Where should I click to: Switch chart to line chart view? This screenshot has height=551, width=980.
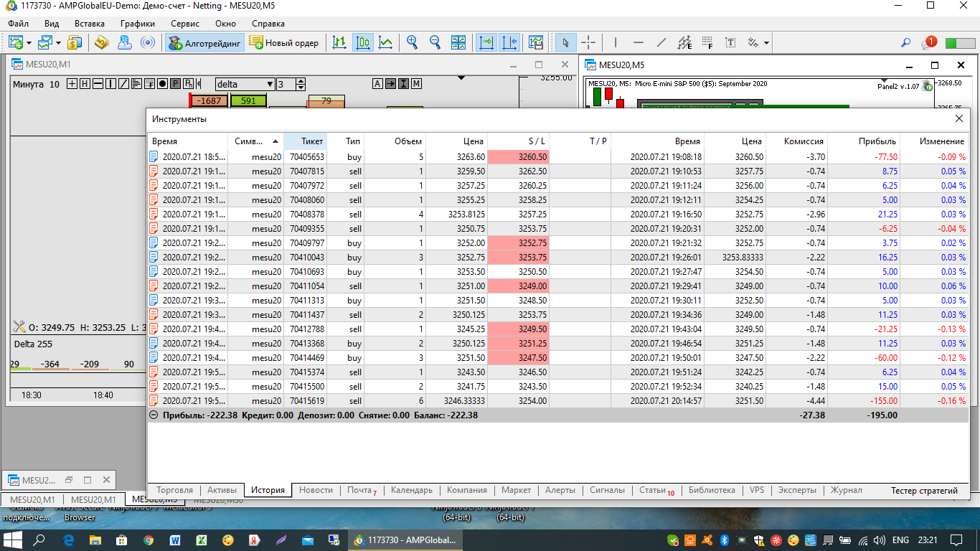tap(386, 42)
